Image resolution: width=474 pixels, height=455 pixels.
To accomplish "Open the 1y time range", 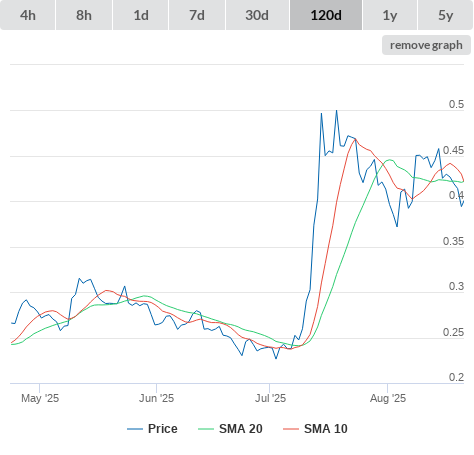I will click(x=390, y=15).
